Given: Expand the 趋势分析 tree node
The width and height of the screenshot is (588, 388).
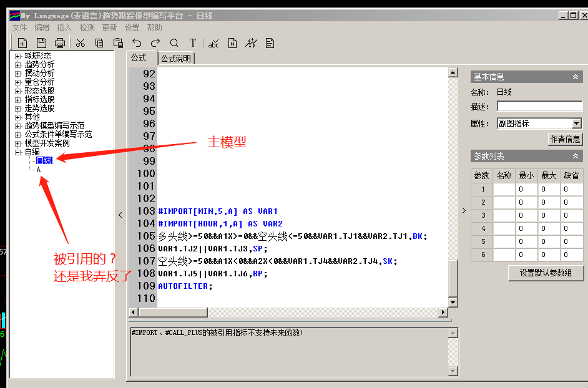Looking at the screenshot, I should click(18, 65).
